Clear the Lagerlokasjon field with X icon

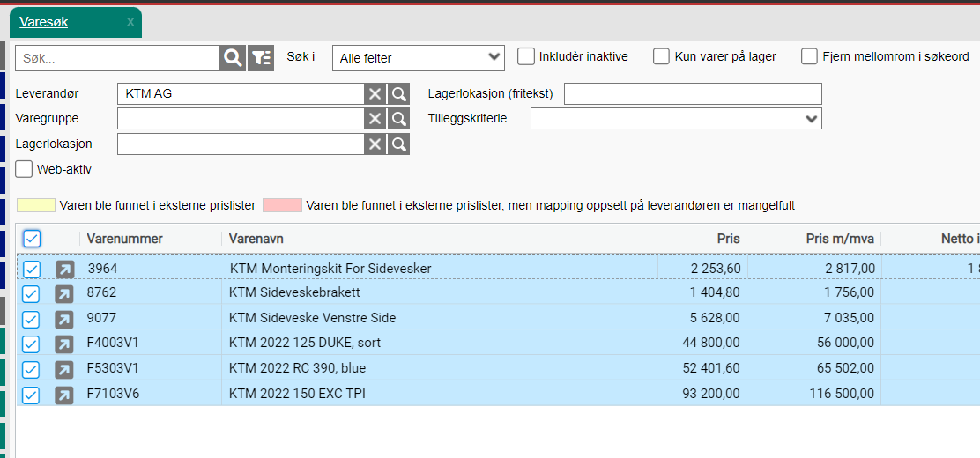[x=375, y=144]
